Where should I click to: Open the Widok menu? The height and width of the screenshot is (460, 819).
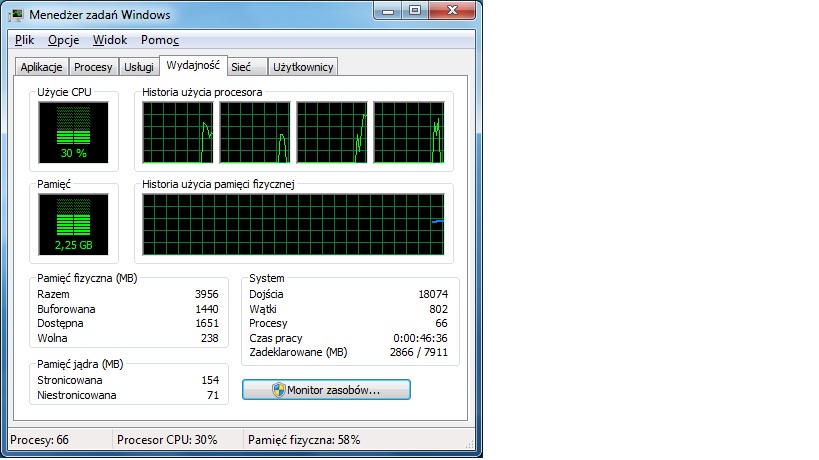pyautogui.click(x=110, y=40)
